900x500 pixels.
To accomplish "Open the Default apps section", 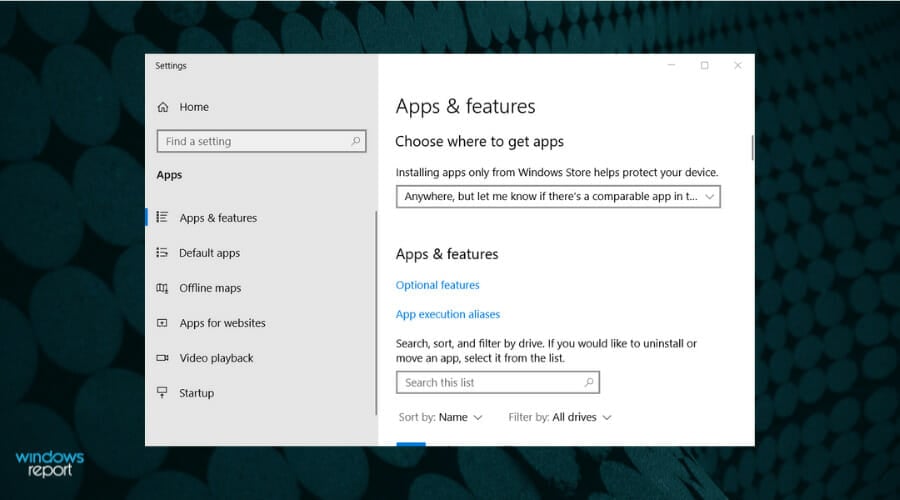I will pos(210,253).
